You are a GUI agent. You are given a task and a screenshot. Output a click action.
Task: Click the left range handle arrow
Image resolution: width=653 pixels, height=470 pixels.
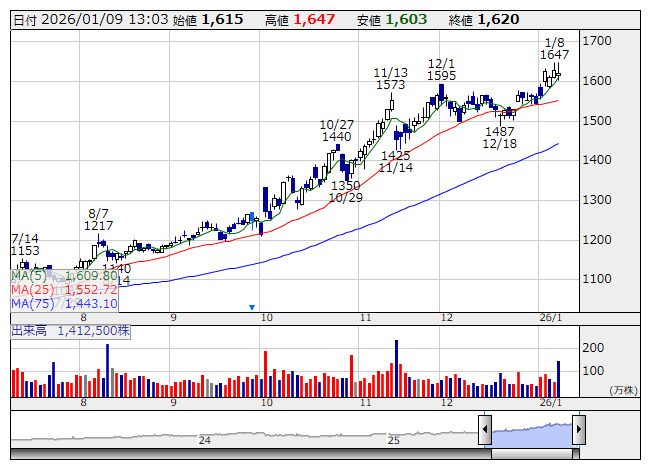point(485,429)
